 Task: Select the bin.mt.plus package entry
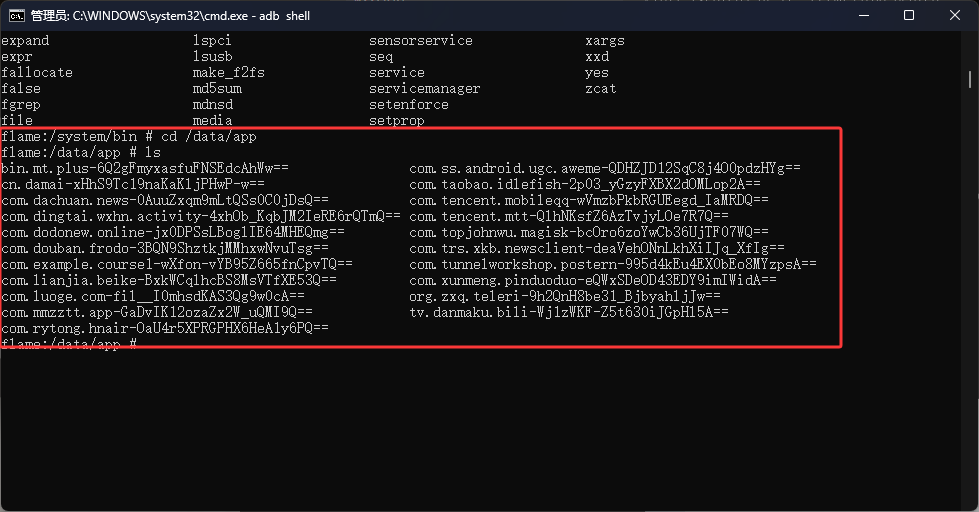tap(145, 169)
